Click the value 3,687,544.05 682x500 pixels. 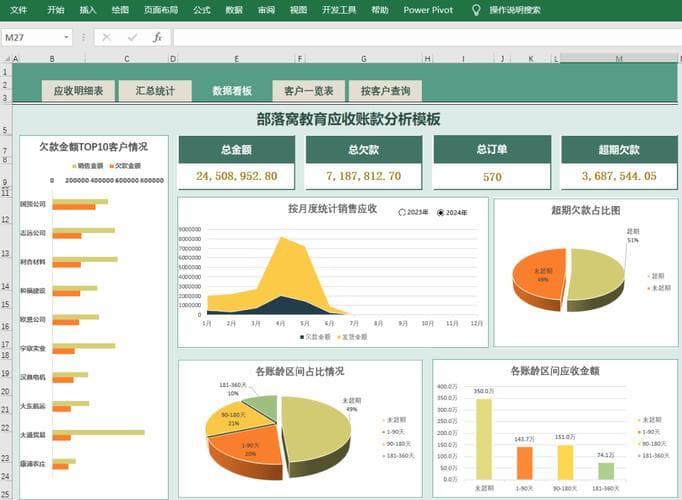(x=619, y=176)
